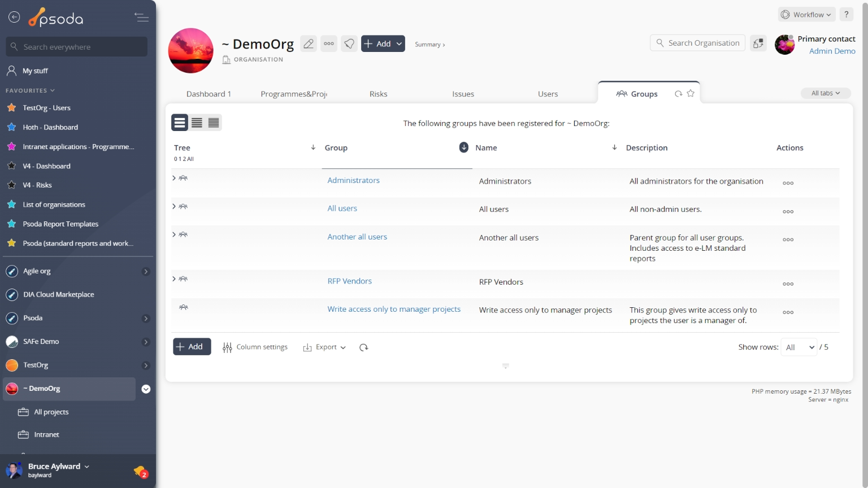Image resolution: width=868 pixels, height=488 pixels.
Task: Open the Export dropdown
Action: [324, 347]
